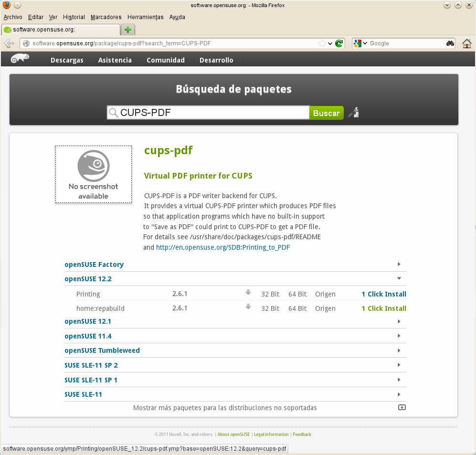Expand the SUSE SLE-11 SP 2 arrow
This screenshot has height=455, width=476.
(399, 365)
